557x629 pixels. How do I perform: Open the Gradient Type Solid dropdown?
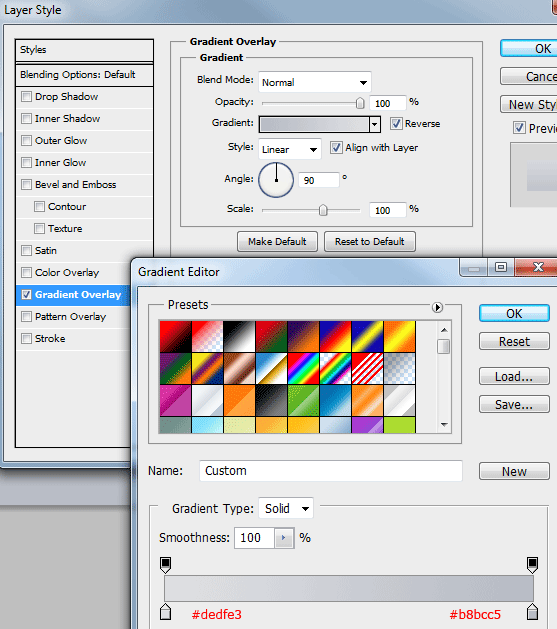[286, 509]
